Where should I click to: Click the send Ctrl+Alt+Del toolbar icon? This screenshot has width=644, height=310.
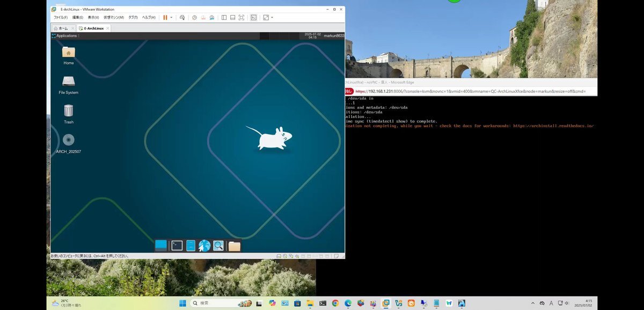[182, 18]
